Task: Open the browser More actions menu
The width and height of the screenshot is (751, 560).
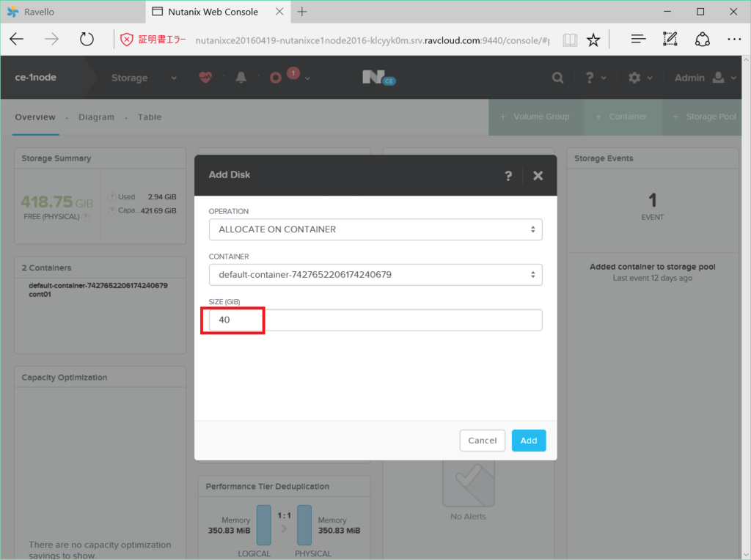Action: [733, 40]
